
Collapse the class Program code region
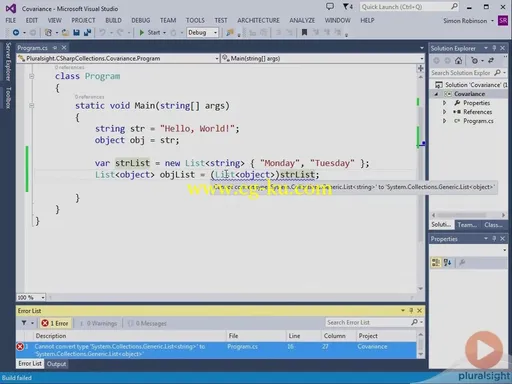32,76
